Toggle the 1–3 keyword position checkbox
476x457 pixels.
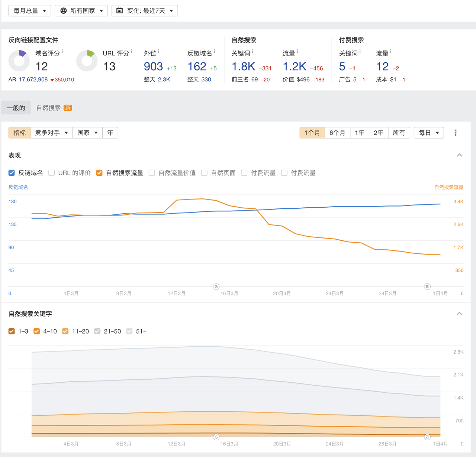coord(12,331)
